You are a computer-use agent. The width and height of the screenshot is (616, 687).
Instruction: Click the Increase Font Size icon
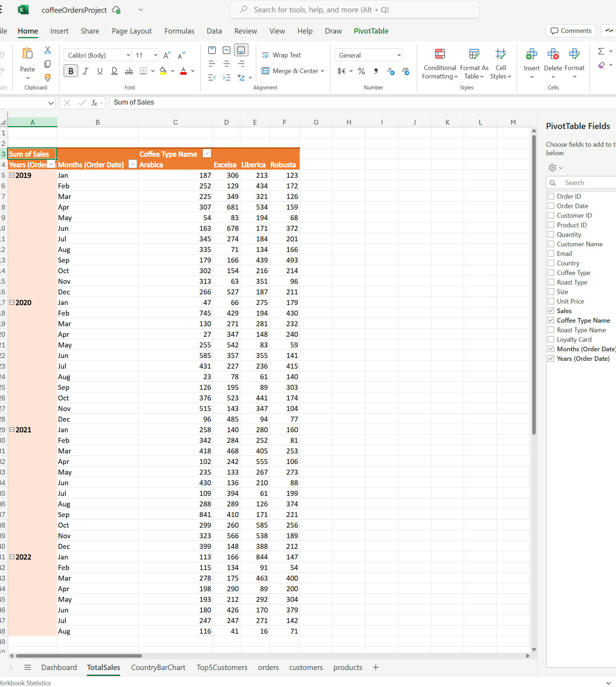coord(167,55)
